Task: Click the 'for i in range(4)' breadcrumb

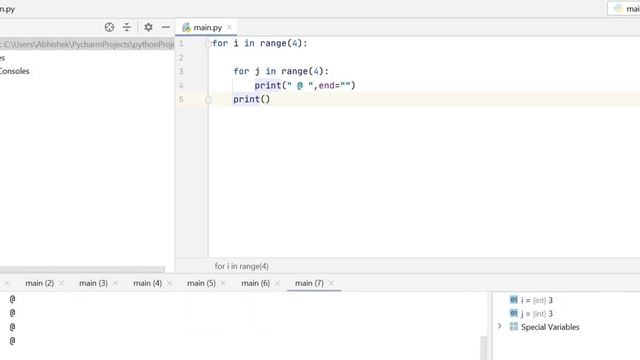Action: pos(242,266)
